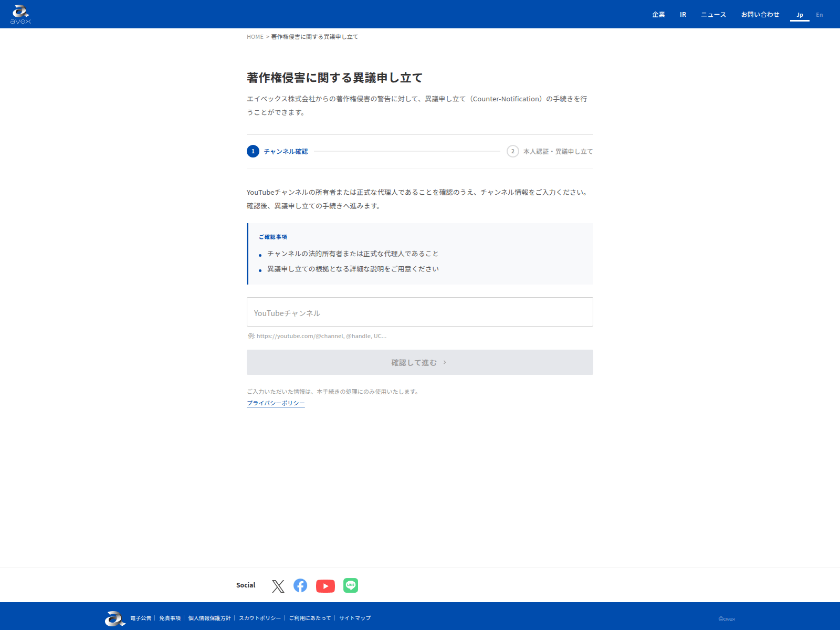The height and width of the screenshot is (630, 840).
Task: Open the お問い合わせ menu item
Action: [x=760, y=15]
